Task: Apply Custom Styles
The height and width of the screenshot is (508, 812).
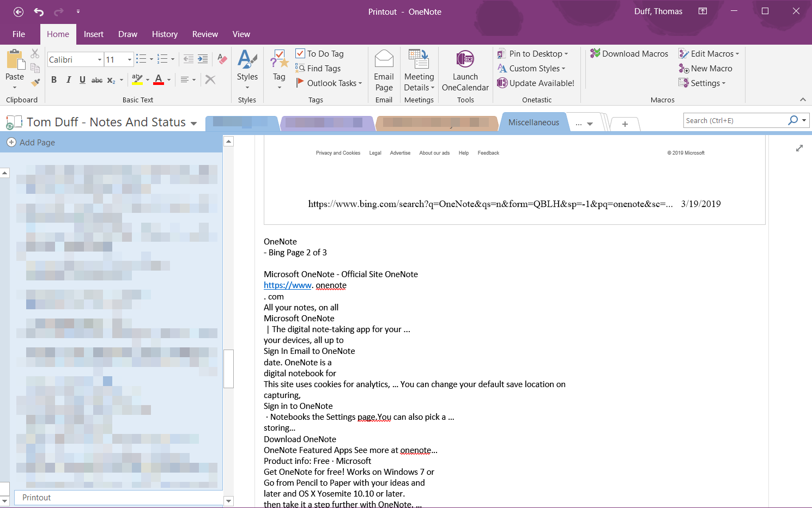Action: [x=531, y=68]
